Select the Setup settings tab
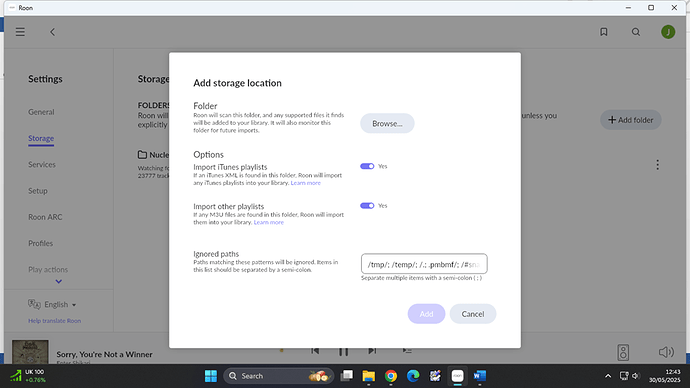The width and height of the screenshot is (690, 388). (x=38, y=191)
